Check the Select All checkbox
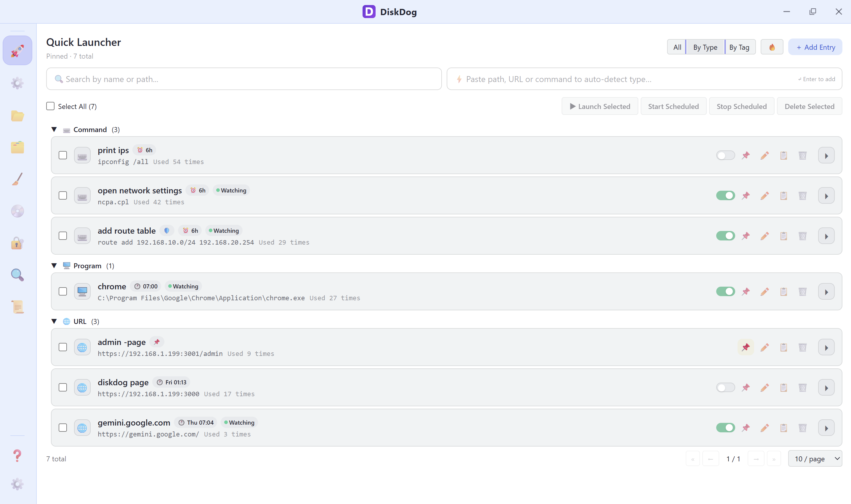Viewport: 851px width, 504px height. pos(50,106)
